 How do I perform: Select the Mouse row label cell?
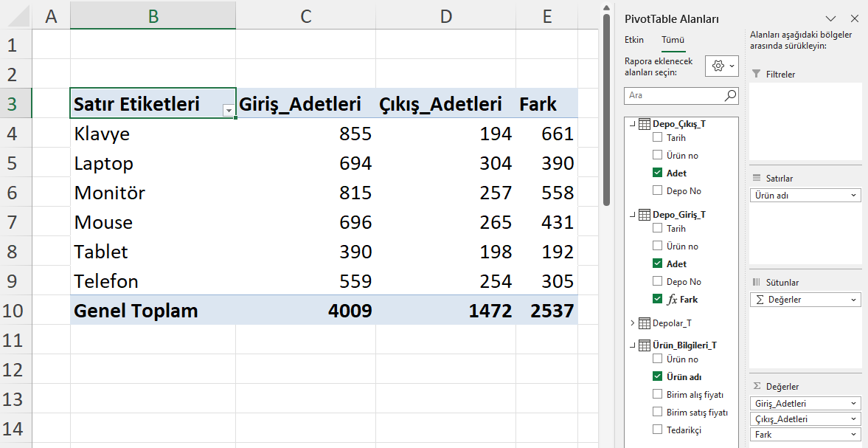[x=153, y=222]
